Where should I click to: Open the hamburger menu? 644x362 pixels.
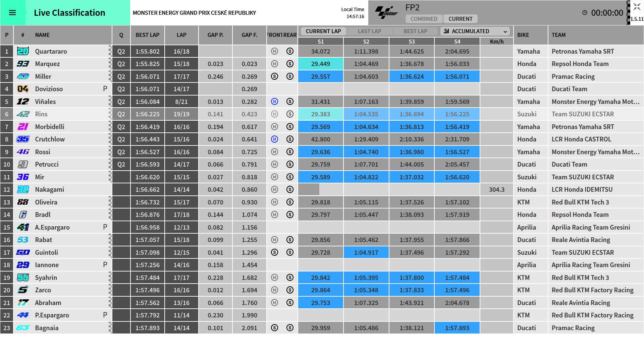tap(12, 13)
